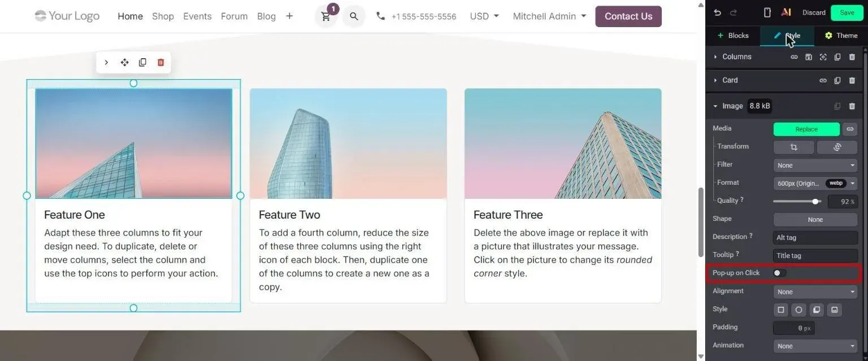Select the shadow image style icon

pos(816,310)
